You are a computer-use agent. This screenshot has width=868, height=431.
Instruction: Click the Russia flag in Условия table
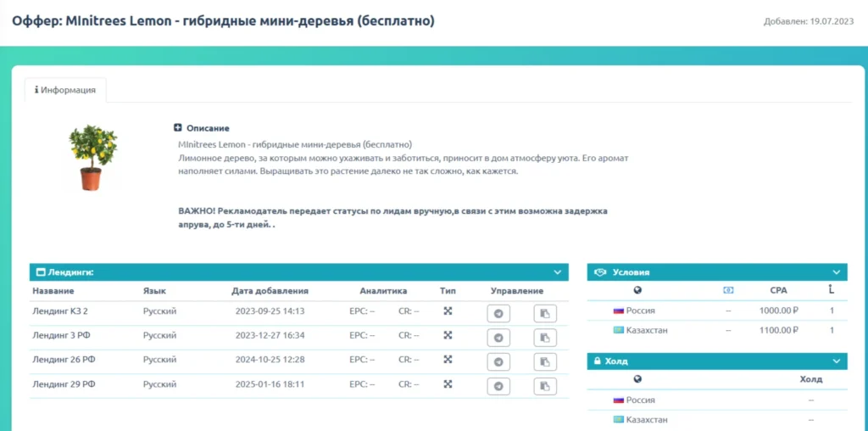[618, 311]
